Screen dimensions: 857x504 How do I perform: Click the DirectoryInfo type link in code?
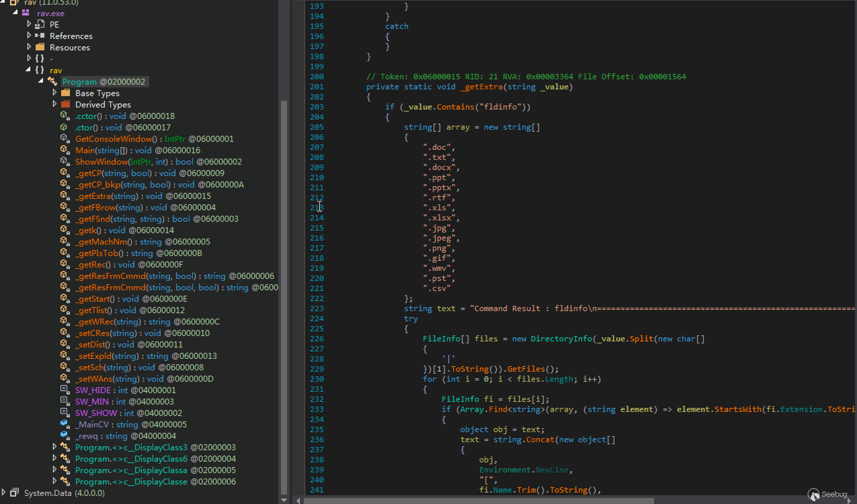pyautogui.click(x=561, y=339)
